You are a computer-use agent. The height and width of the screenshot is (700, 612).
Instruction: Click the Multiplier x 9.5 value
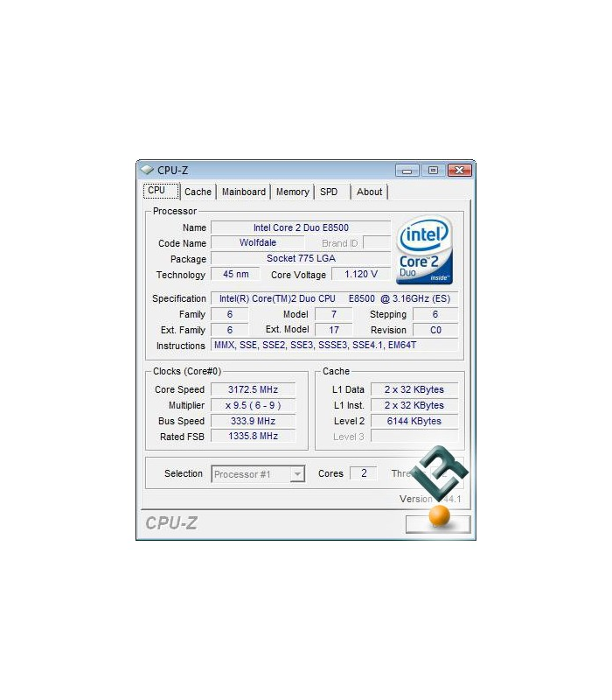pos(253,405)
